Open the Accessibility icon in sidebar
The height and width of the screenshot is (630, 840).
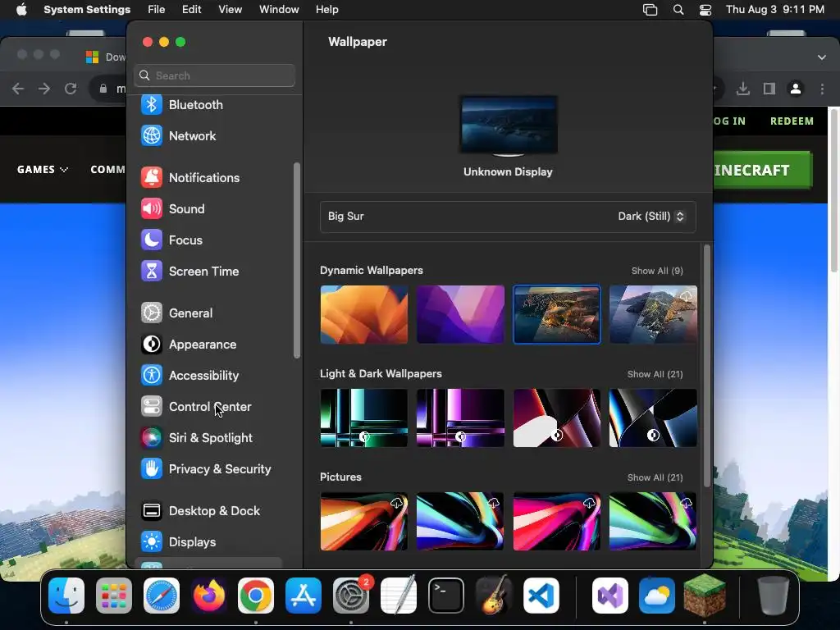click(x=152, y=375)
